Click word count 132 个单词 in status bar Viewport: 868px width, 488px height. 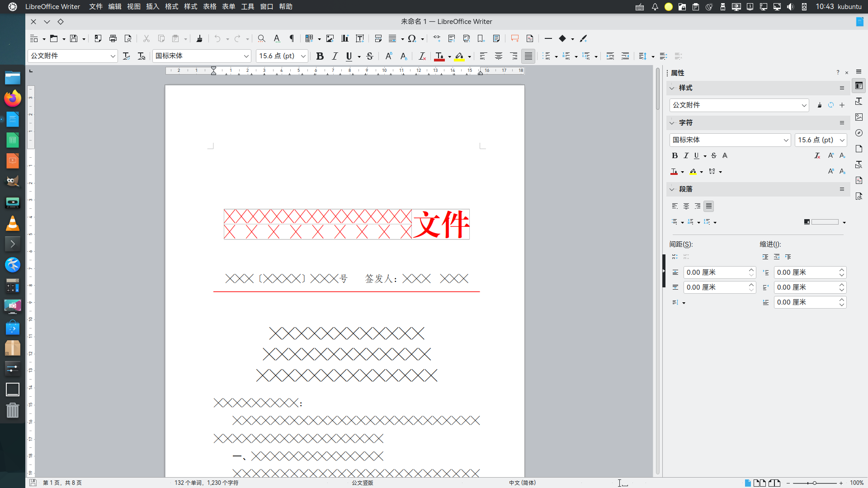(206, 483)
